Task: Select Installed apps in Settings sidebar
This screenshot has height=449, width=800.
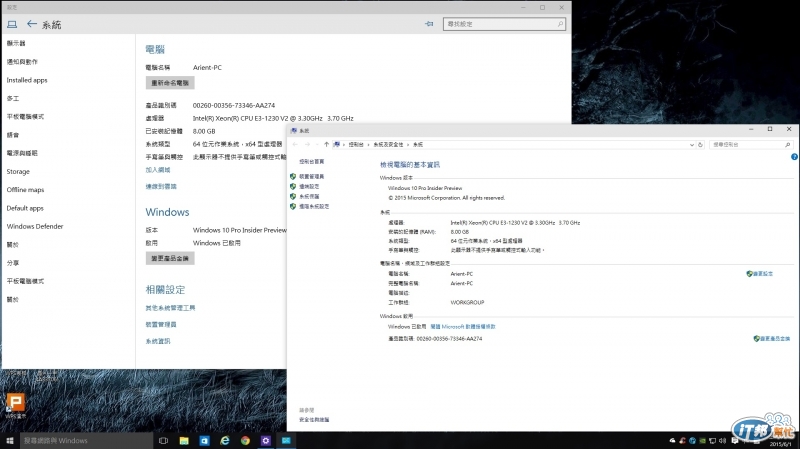Action: pyautogui.click(x=27, y=80)
